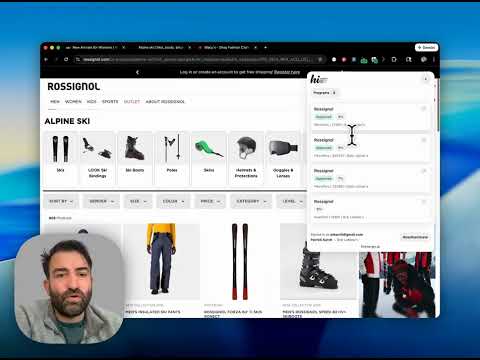Image resolution: width=480 pixels, height=360 pixels.
Task: Click the button at popup bottom right
Action: (415, 237)
